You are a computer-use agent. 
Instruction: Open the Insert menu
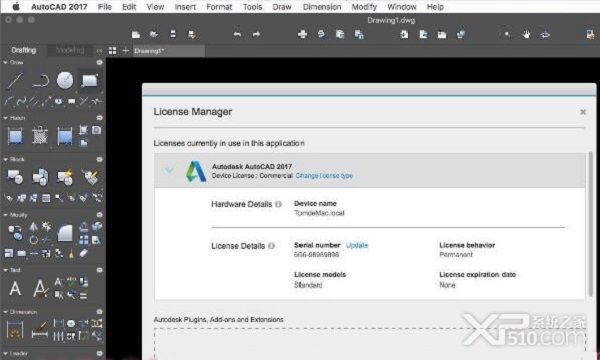click(185, 7)
